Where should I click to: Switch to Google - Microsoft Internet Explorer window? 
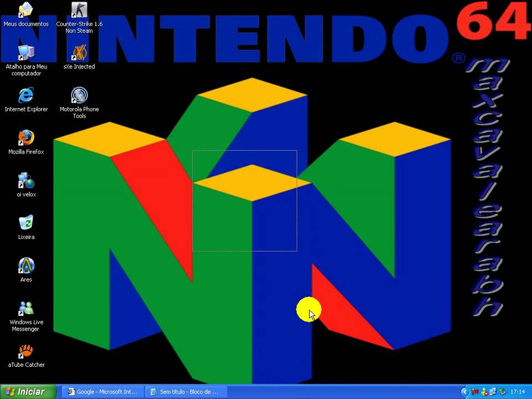point(104,392)
